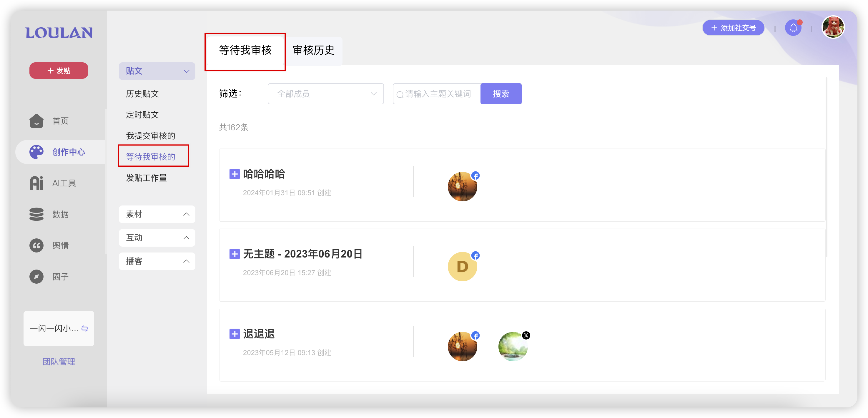Open the 团队管理 link

59,362
